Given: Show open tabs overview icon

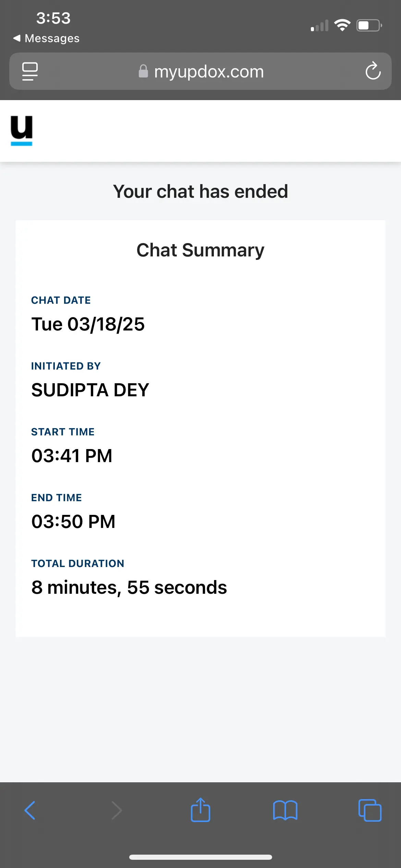Looking at the screenshot, I should coord(370,810).
